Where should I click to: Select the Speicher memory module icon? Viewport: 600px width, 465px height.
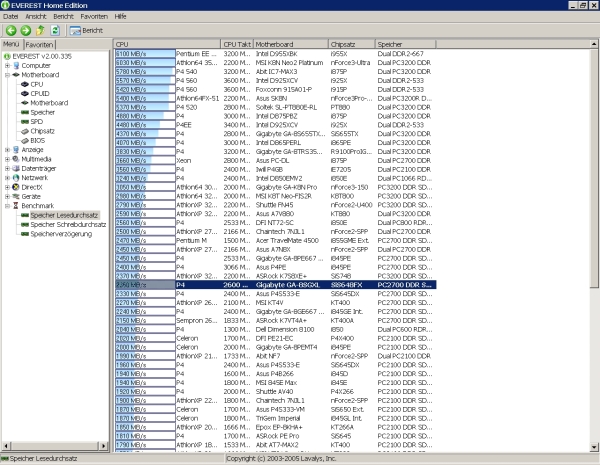pyautogui.click(x=25, y=112)
